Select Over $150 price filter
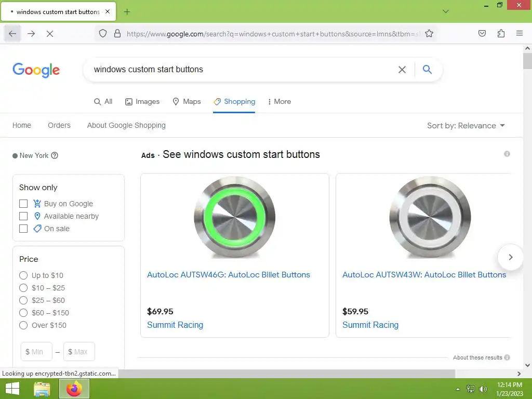Screen dimensions: 532x399 23,325
